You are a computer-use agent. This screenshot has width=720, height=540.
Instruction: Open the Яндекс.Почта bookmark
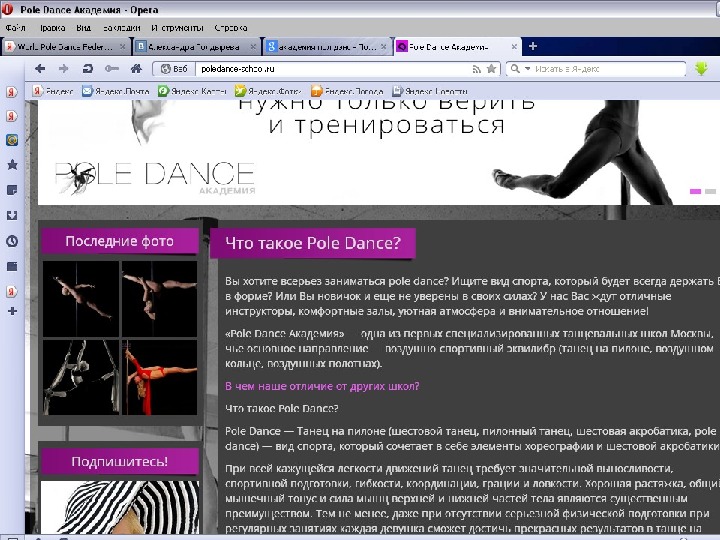pyautogui.click(x=116, y=91)
